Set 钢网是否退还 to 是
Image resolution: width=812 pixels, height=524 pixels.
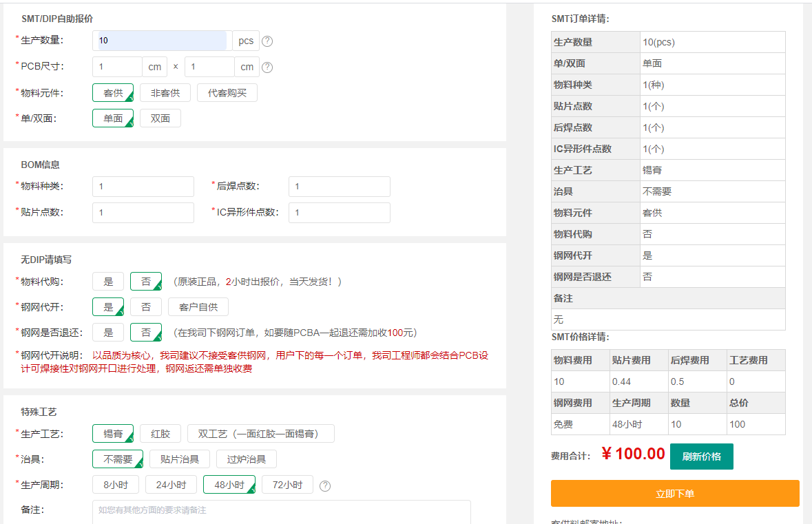[107, 332]
